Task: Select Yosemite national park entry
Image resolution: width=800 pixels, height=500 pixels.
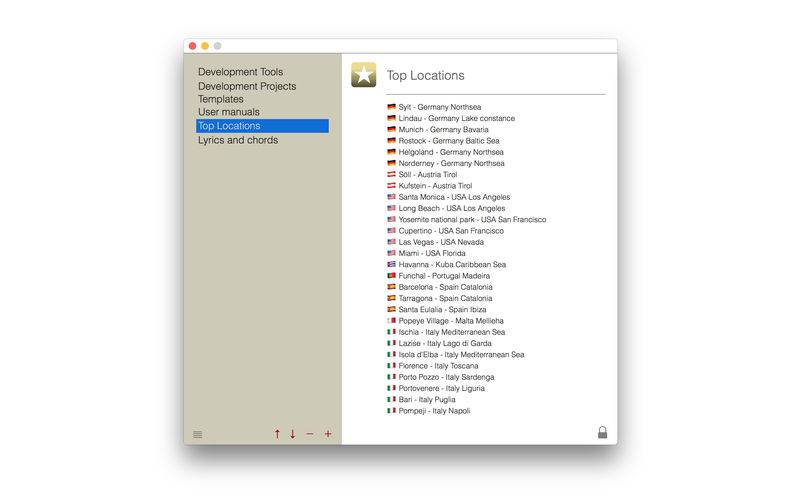Action: [x=472, y=219]
